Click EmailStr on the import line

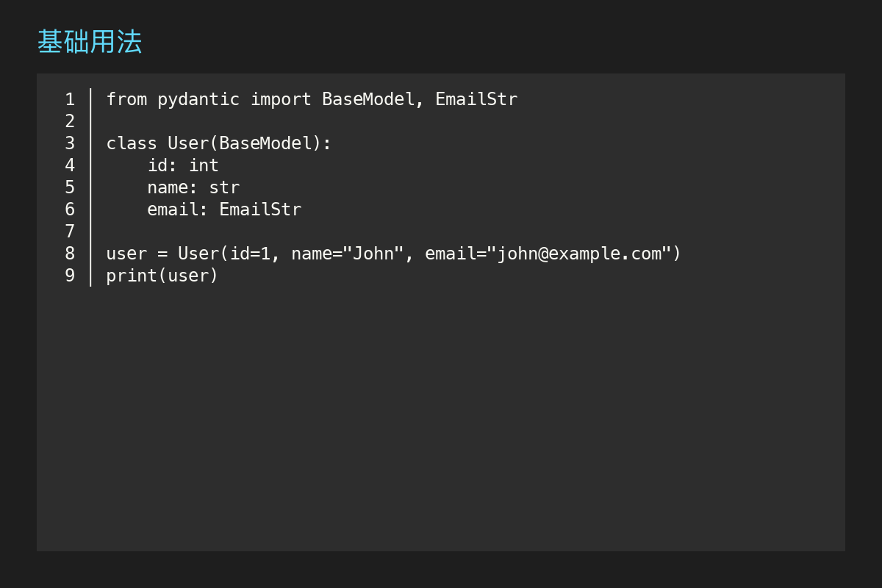(476, 99)
